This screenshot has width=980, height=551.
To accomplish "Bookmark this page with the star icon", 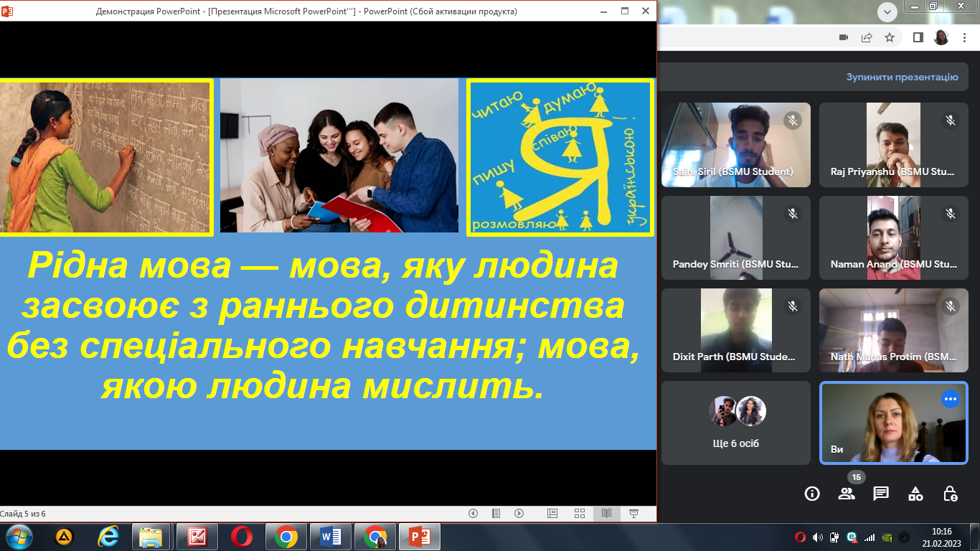I will (x=890, y=37).
